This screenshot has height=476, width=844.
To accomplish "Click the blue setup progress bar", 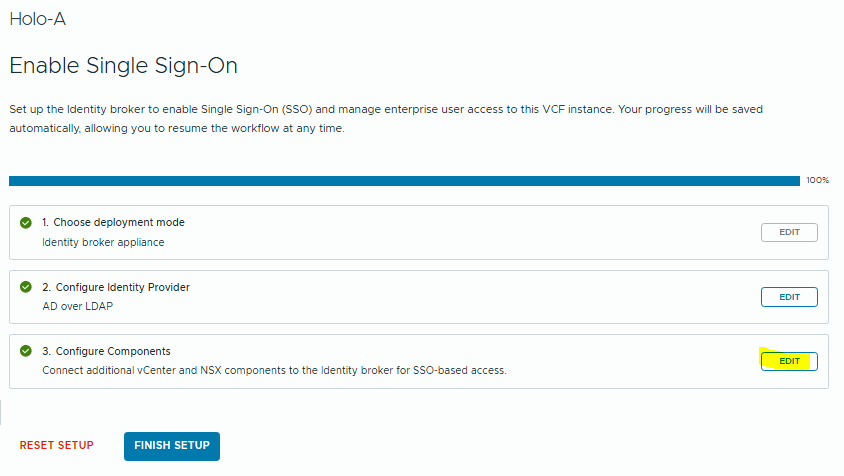I will pos(400,181).
